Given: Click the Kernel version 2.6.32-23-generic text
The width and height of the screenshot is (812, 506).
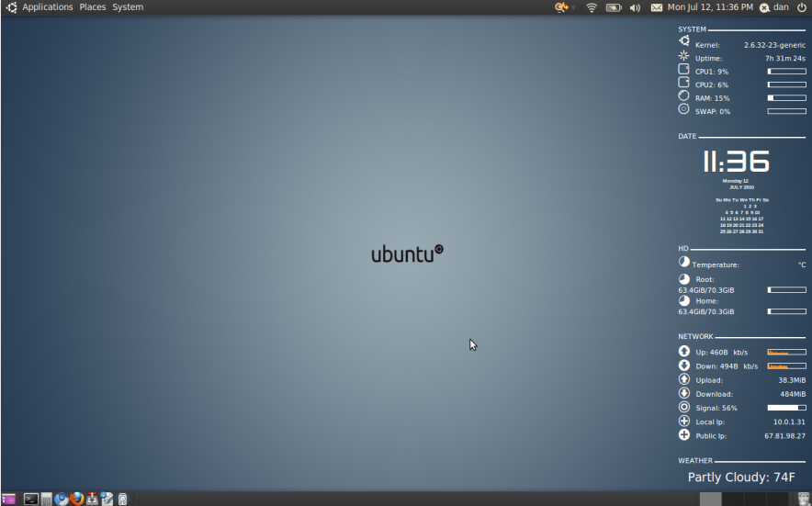Looking at the screenshot, I should pos(774,45).
